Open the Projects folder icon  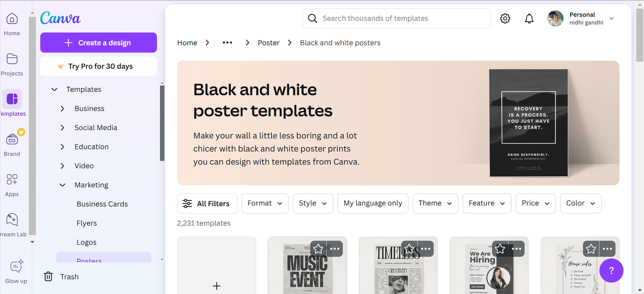[x=12, y=59]
